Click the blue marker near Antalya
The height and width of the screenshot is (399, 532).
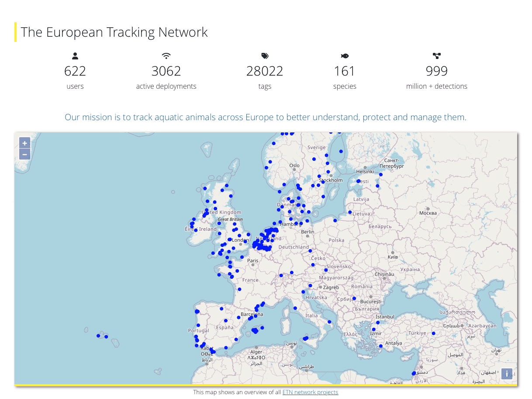click(x=381, y=346)
